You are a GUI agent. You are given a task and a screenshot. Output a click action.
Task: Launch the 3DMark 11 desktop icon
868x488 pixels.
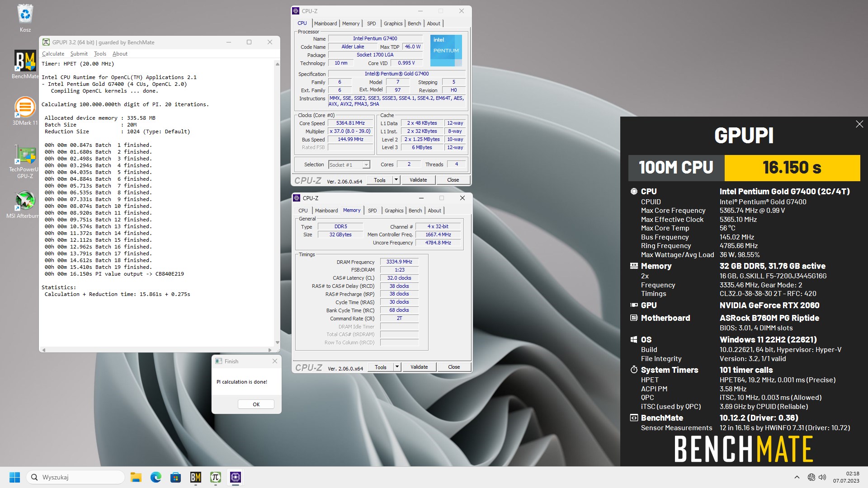click(25, 108)
